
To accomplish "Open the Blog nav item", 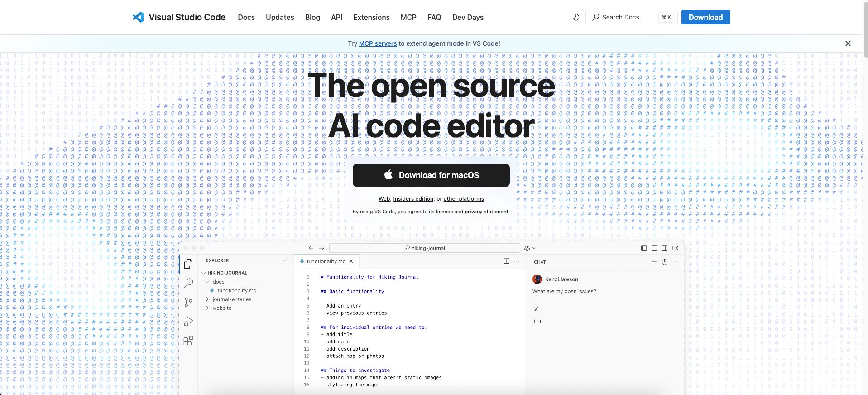I will pyautogui.click(x=312, y=17).
